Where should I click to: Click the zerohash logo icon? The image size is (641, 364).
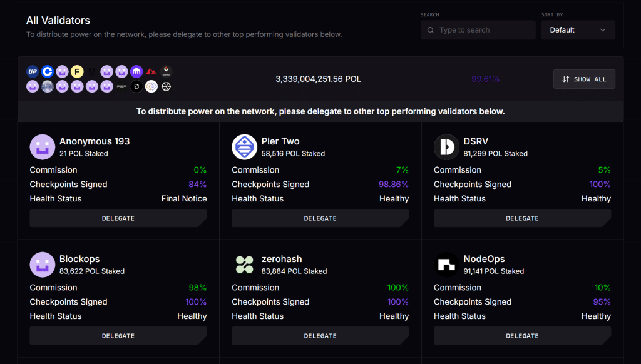[x=245, y=265]
